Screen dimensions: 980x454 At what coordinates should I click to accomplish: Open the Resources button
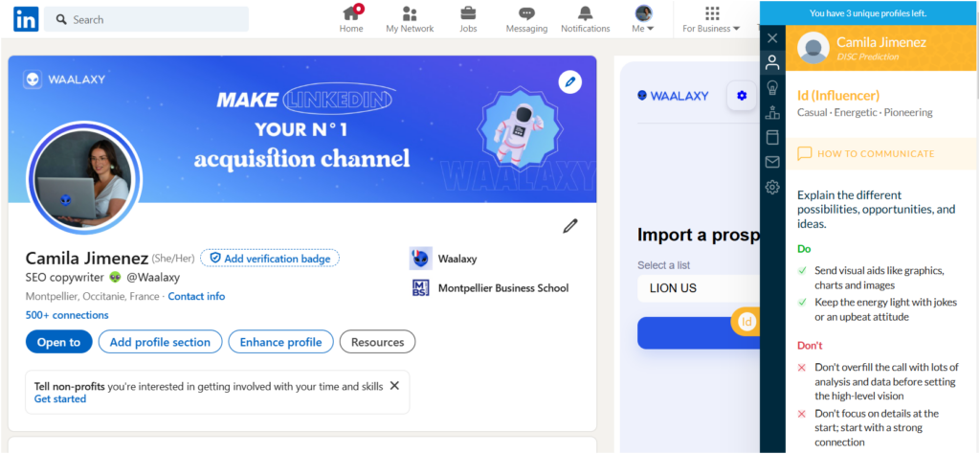pos(377,342)
